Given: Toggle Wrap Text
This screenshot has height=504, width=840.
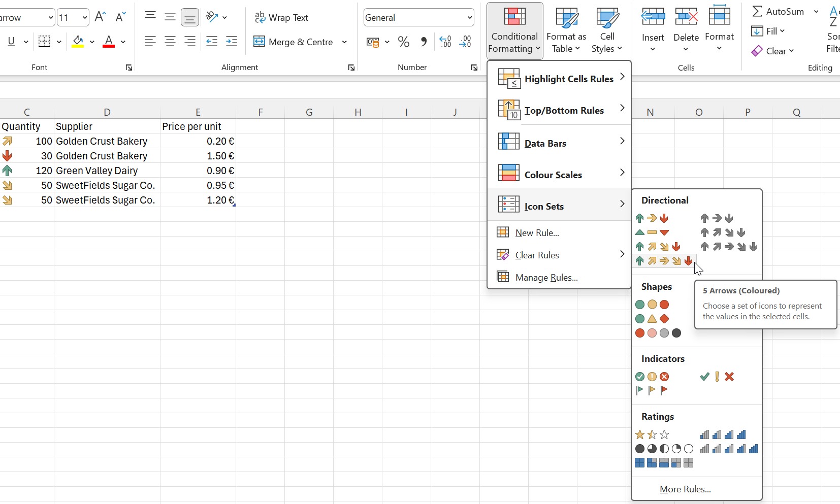Looking at the screenshot, I should point(281,18).
